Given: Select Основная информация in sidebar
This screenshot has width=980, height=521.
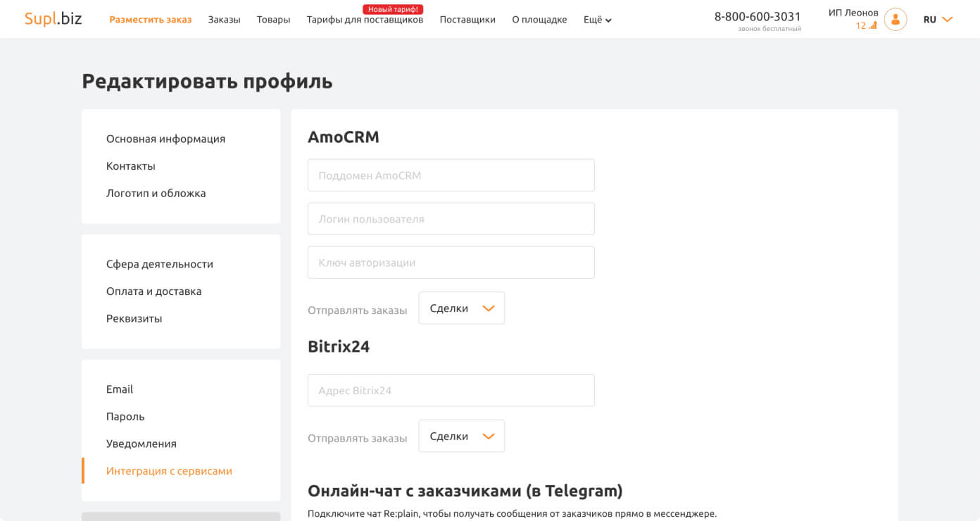Looking at the screenshot, I should tap(165, 139).
